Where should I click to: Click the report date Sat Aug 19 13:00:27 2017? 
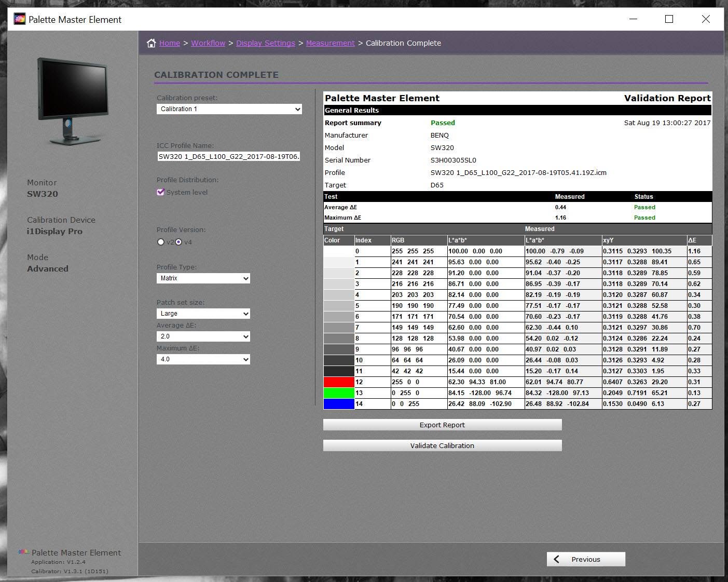pyautogui.click(x=667, y=123)
